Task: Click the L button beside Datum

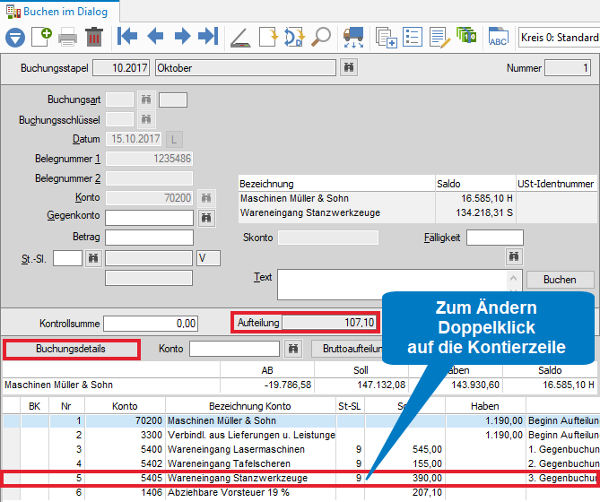Action: [174, 139]
